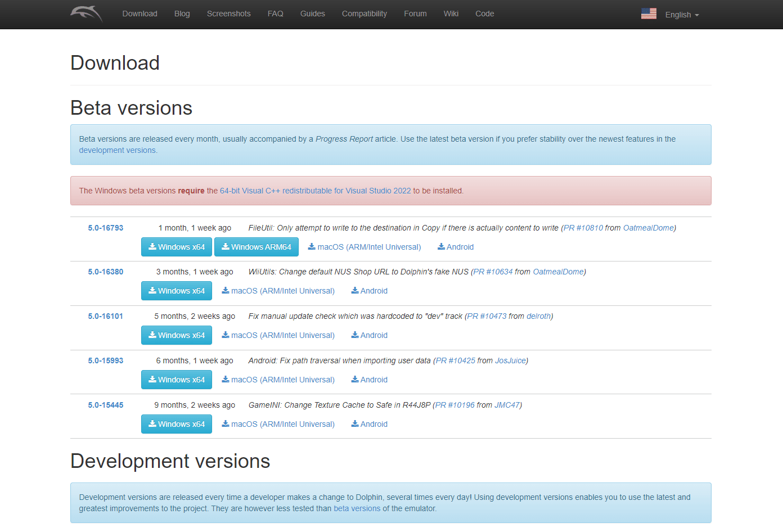The width and height of the screenshot is (783, 532).
Task: Open the Compatibility nav item
Action: pyautogui.click(x=364, y=13)
